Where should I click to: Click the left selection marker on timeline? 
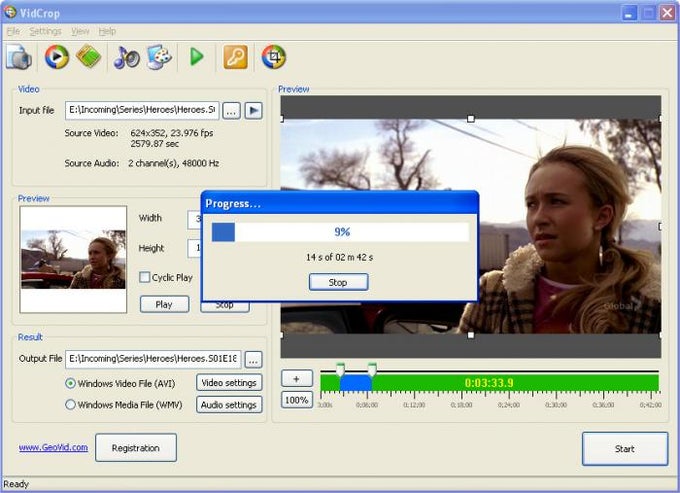pyautogui.click(x=340, y=369)
